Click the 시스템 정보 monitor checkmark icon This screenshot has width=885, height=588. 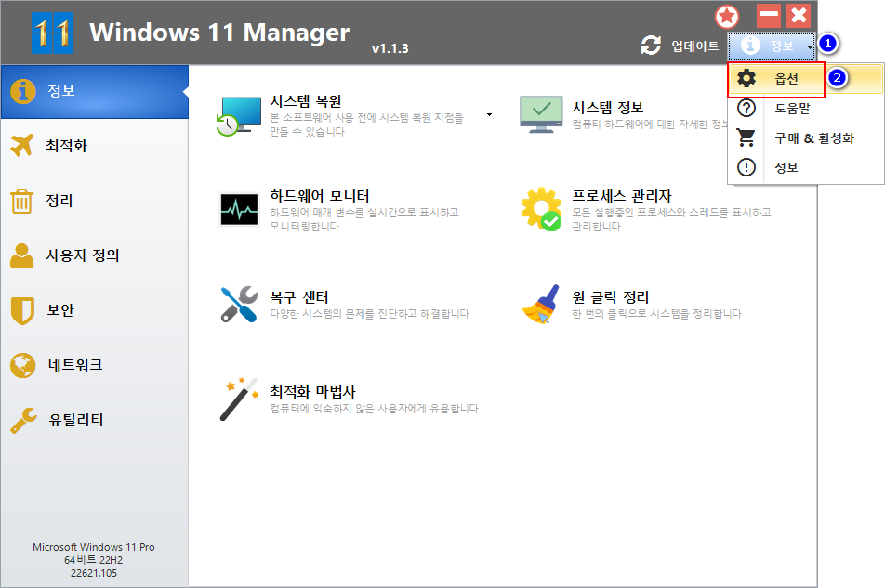[x=541, y=114]
